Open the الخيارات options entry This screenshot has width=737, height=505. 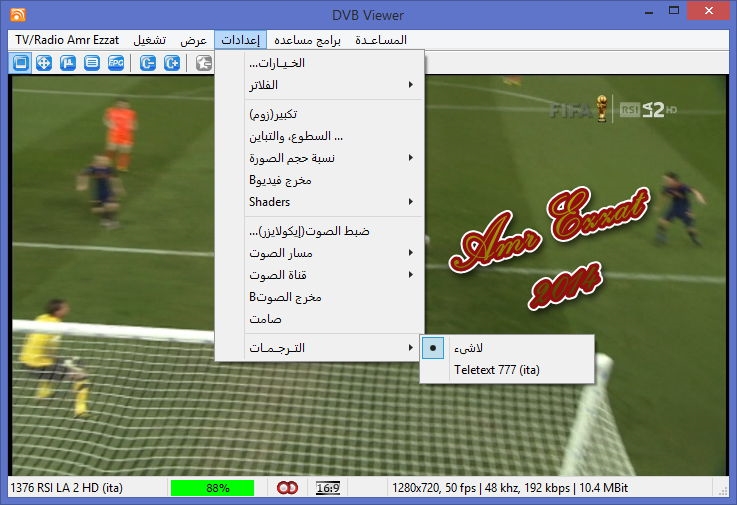(x=320, y=63)
